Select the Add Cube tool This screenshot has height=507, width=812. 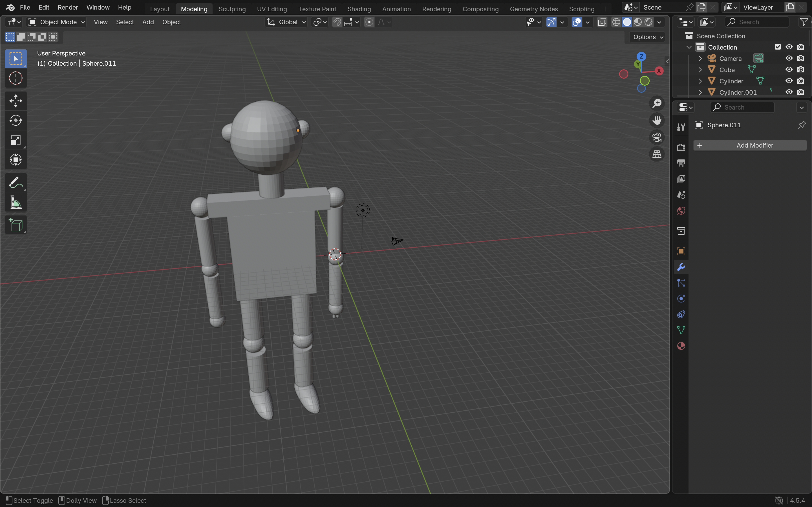[16, 225]
